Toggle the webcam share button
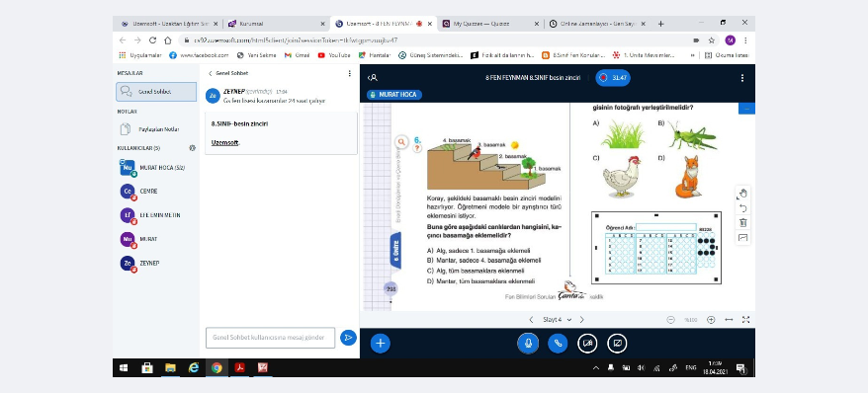This screenshot has width=868, height=393. coord(587,343)
